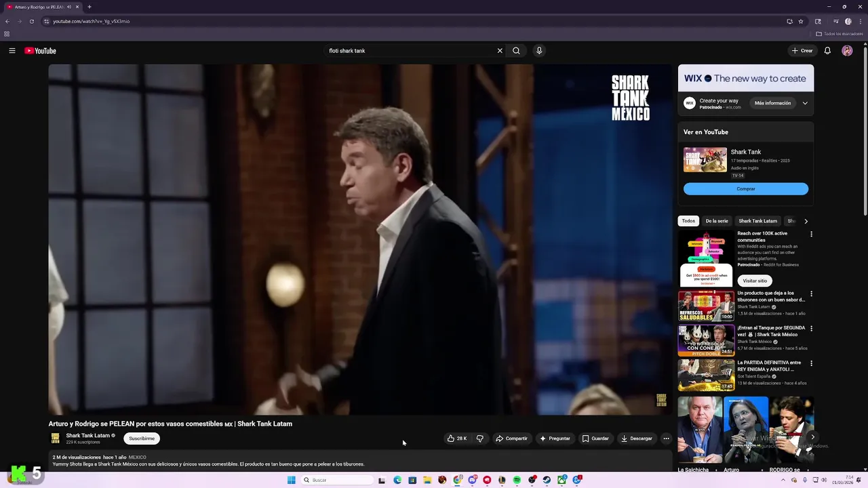Open options for Reddit ad card

811,235
